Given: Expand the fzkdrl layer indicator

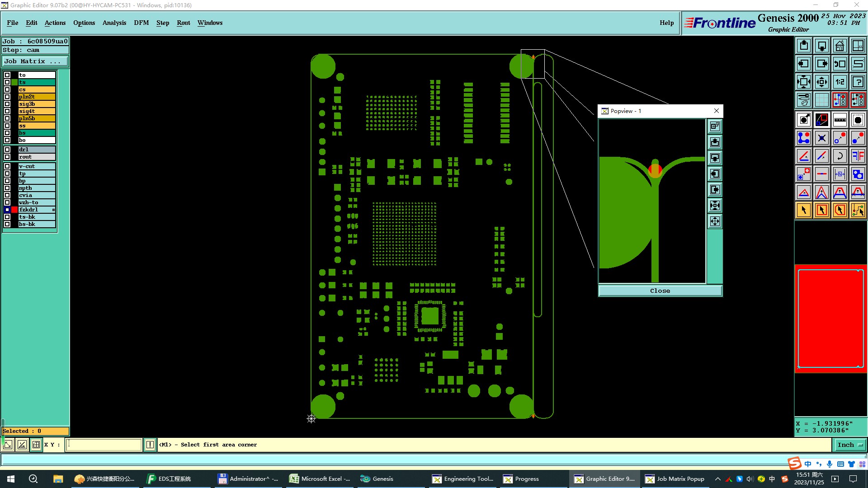Looking at the screenshot, I should click(53, 210).
